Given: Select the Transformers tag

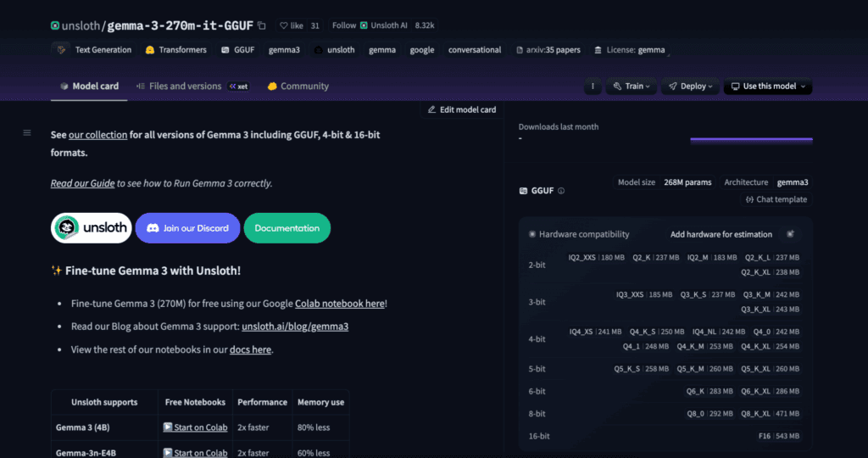Looking at the screenshot, I should [175, 50].
